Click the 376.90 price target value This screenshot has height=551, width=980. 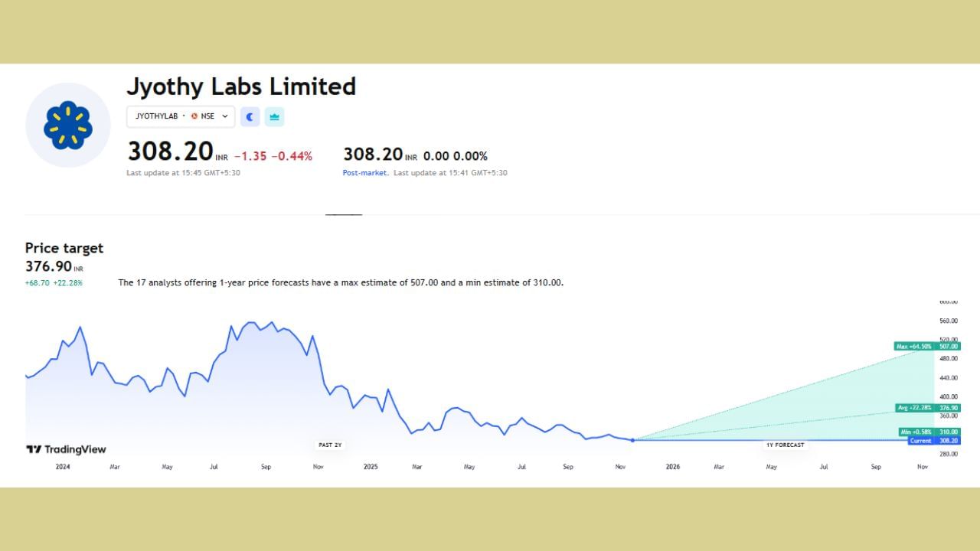click(x=48, y=266)
